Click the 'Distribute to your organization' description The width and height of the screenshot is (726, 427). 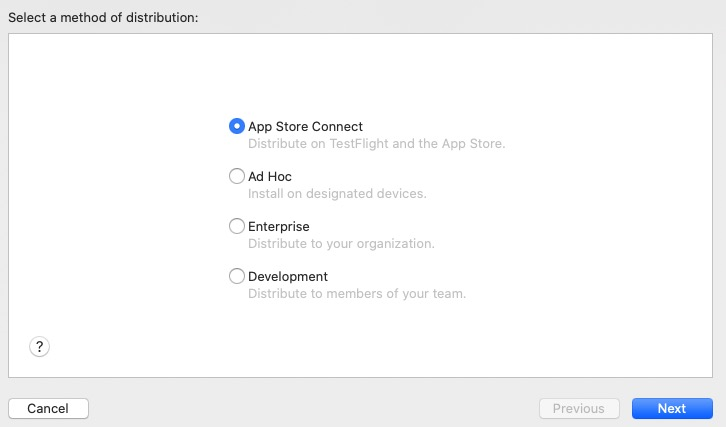[341, 244]
